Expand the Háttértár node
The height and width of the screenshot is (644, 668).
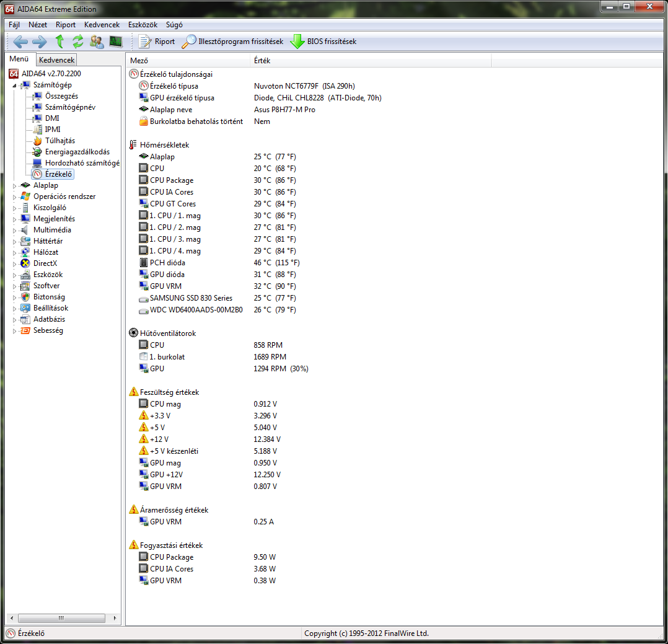point(14,242)
